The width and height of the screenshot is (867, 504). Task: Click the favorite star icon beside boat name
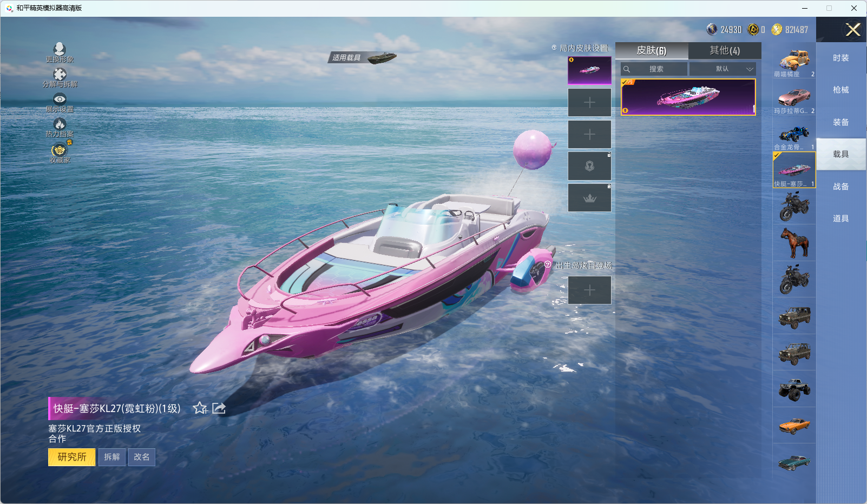point(200,408)
